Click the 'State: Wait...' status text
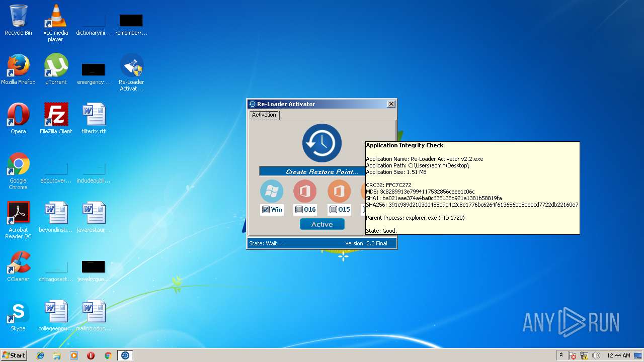 pos(266,243)
